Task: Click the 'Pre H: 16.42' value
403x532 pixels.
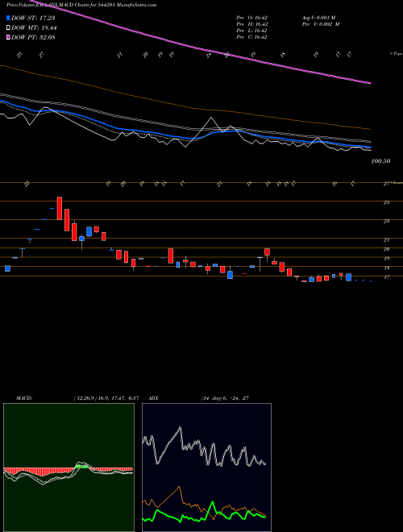Action: 252,24
